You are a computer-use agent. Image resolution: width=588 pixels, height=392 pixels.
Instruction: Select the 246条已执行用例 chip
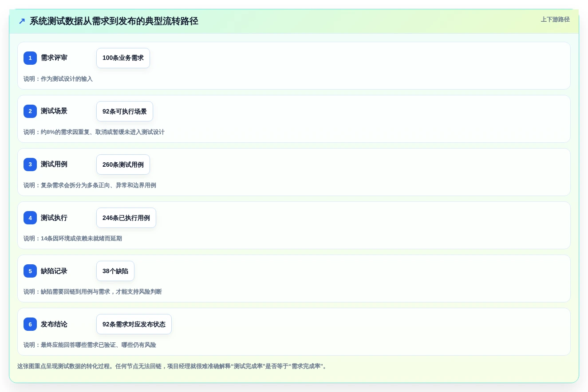pos(126,218)
